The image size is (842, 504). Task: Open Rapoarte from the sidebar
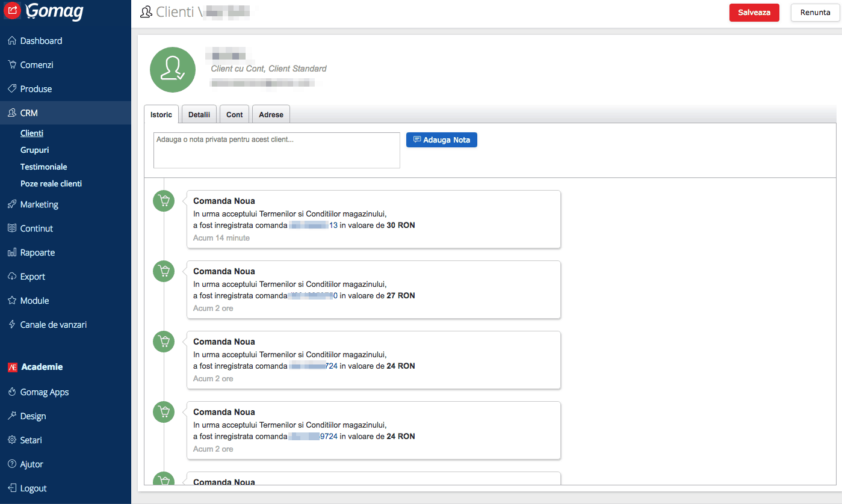pyautogui.click(x=39, y=252)
